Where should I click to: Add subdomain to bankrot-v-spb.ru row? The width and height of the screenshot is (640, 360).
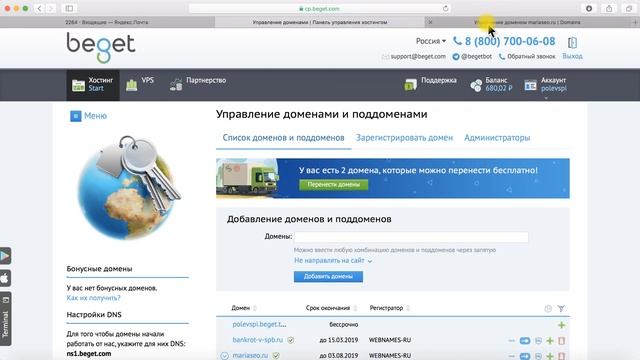[550, 340]
